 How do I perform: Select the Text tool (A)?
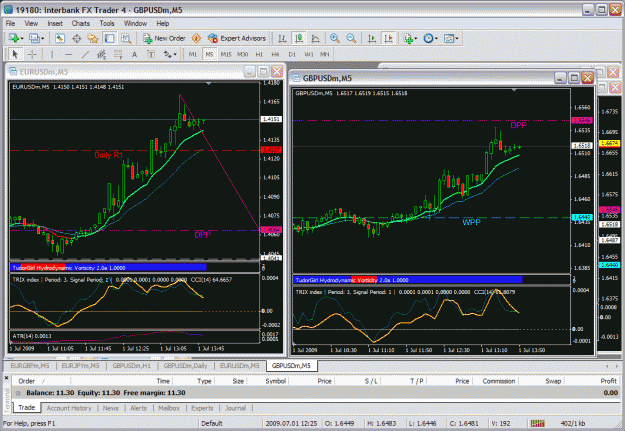[134, 54]
